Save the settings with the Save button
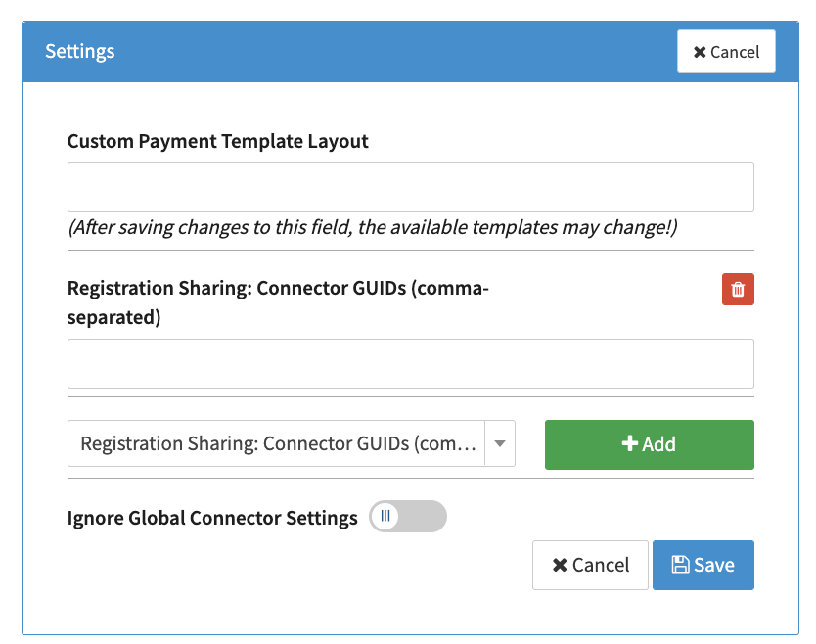Image resolution: width=816 pixels, height=644 pixels. (x=703, y=565)
